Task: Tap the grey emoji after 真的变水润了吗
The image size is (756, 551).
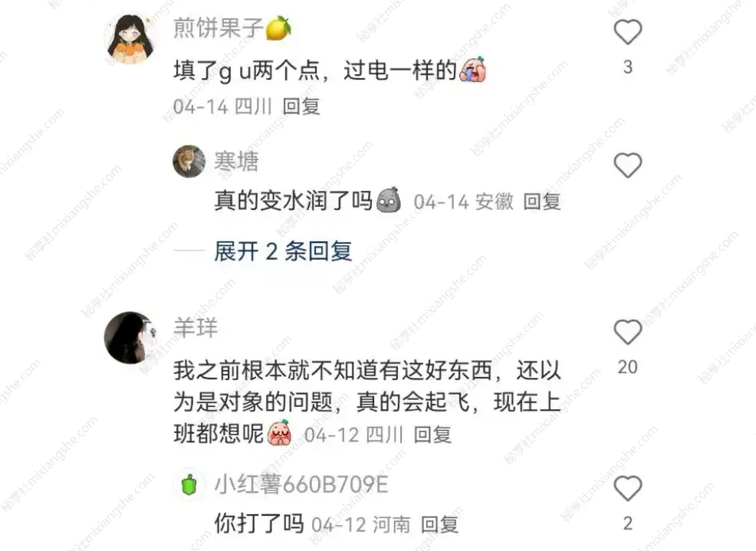Action: tap(389, 200)
